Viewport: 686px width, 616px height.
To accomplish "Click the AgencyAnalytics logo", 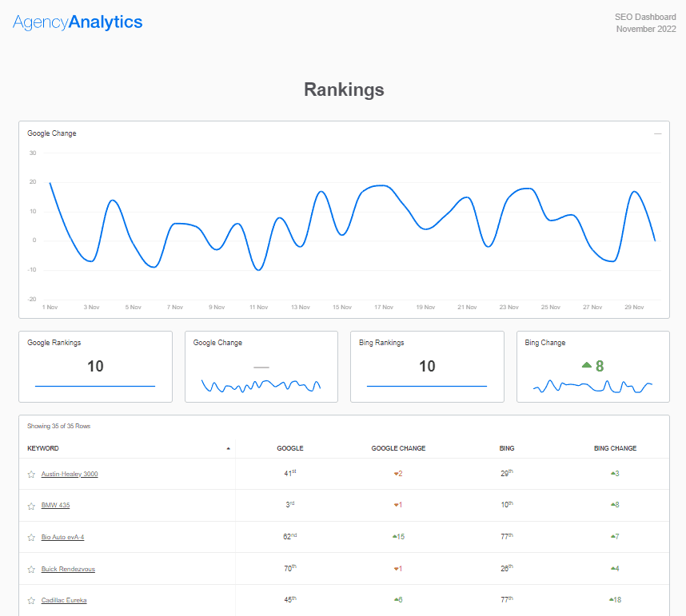I will click(76, 22).
